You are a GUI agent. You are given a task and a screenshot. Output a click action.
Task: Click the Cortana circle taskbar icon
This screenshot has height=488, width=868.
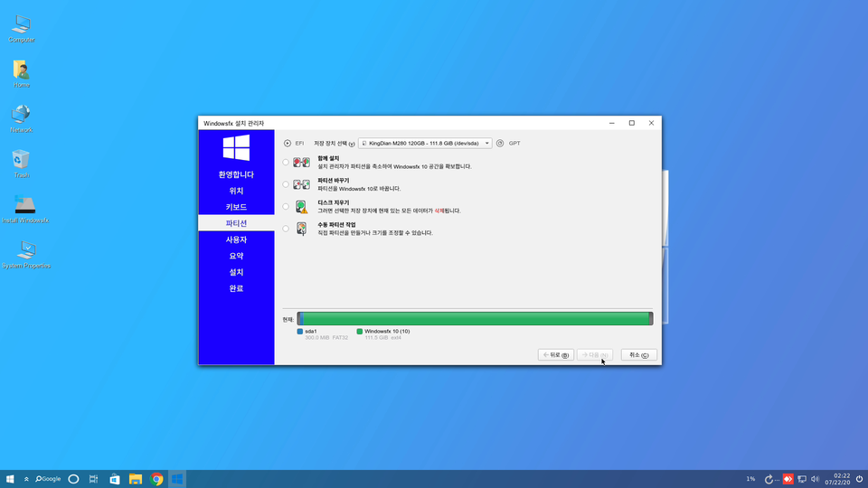[73, 479]
